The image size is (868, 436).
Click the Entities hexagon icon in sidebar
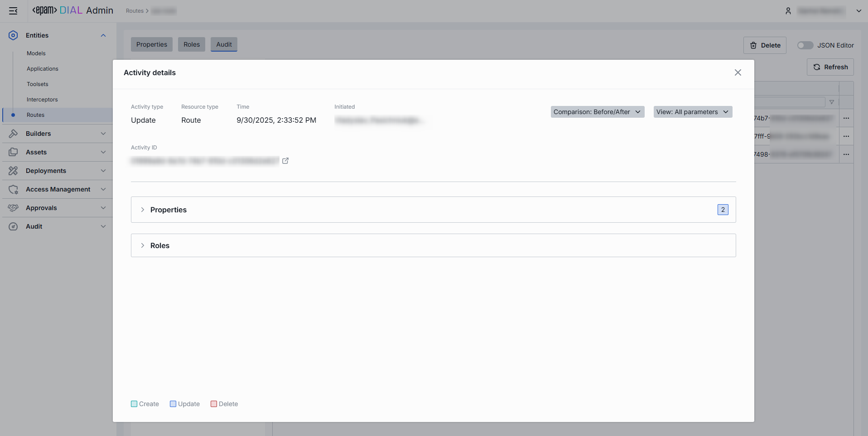[13, 35]
